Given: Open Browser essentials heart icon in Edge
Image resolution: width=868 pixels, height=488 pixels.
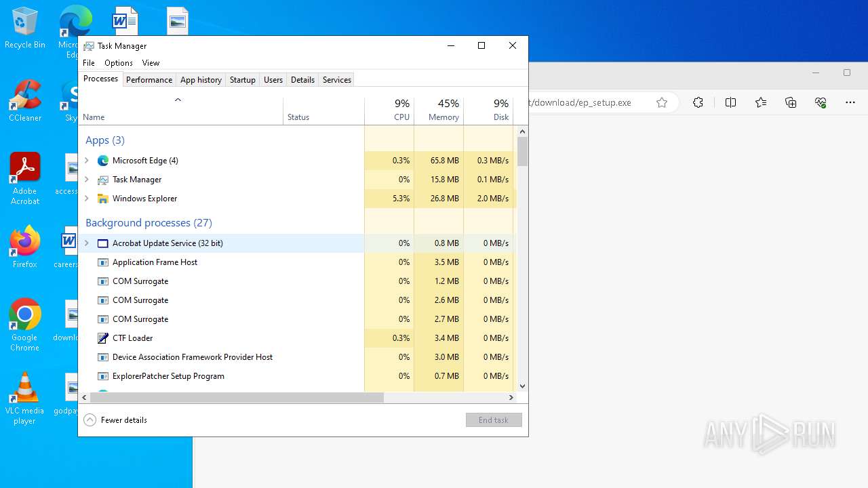Looking at the screenshot, I should click(x=821, y=102).
